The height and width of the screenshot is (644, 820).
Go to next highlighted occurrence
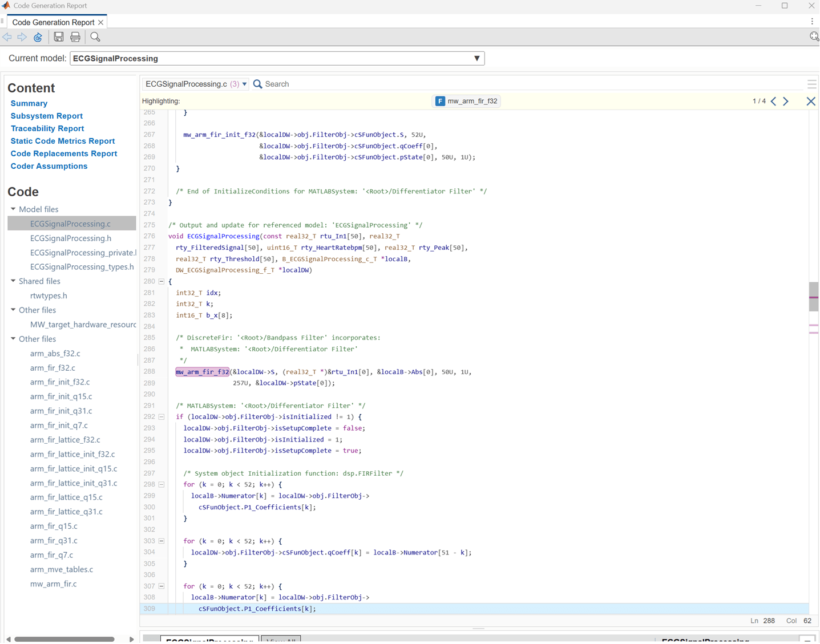pos(786,101)
